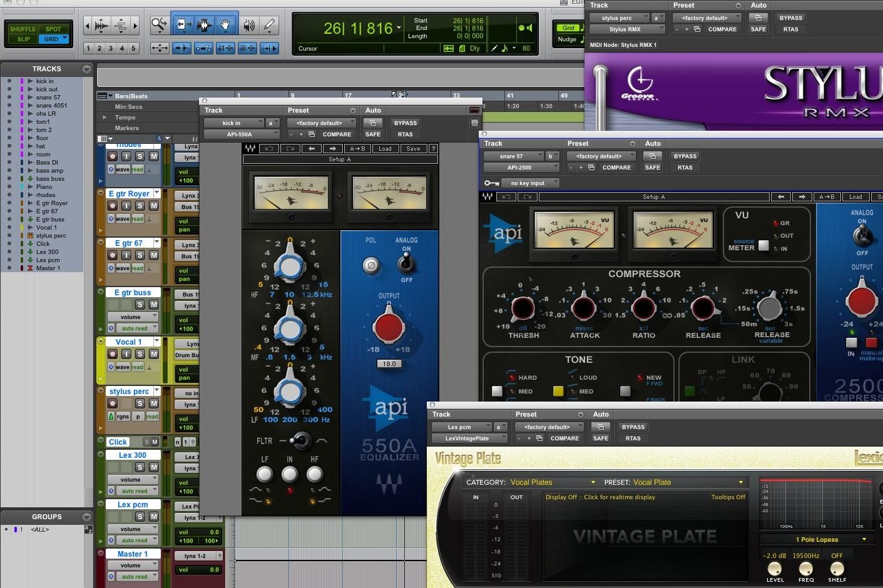Select the Pencil tool
Screen dimensions: 883x588
(270, 25)
